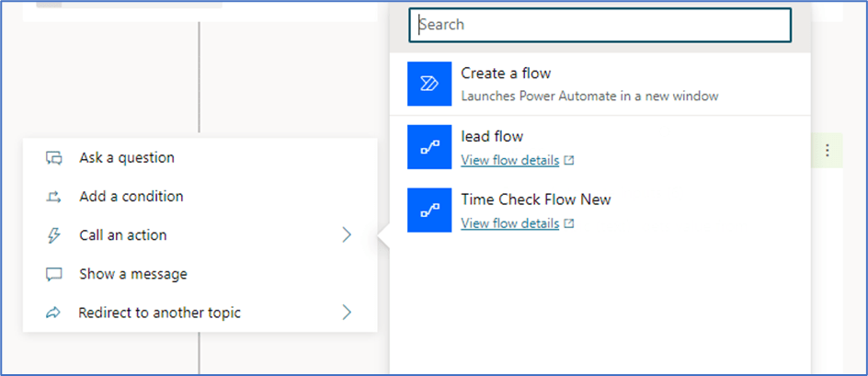This screenshot has height=376, width=868.
Task: Pick Show a message from the menu
Action: (x=132, y=274)
